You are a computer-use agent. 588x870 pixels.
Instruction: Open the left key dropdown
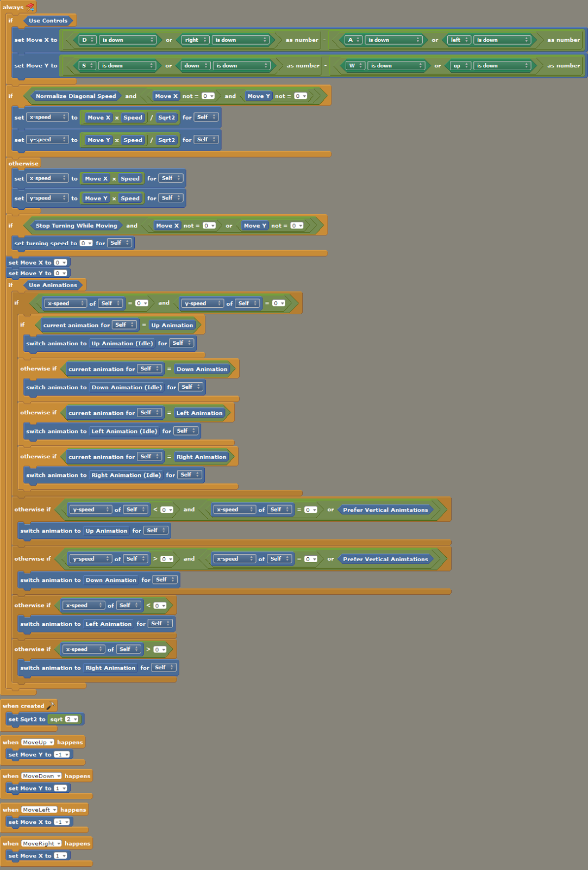[x=459, y=40]
